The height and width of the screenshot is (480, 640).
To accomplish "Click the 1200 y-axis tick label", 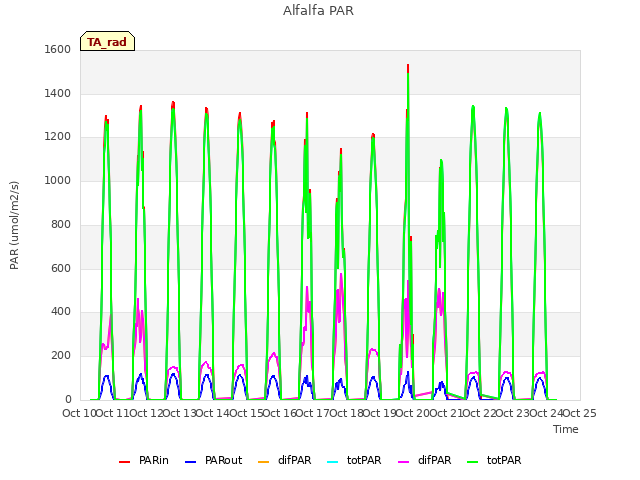I will (58, 137).
